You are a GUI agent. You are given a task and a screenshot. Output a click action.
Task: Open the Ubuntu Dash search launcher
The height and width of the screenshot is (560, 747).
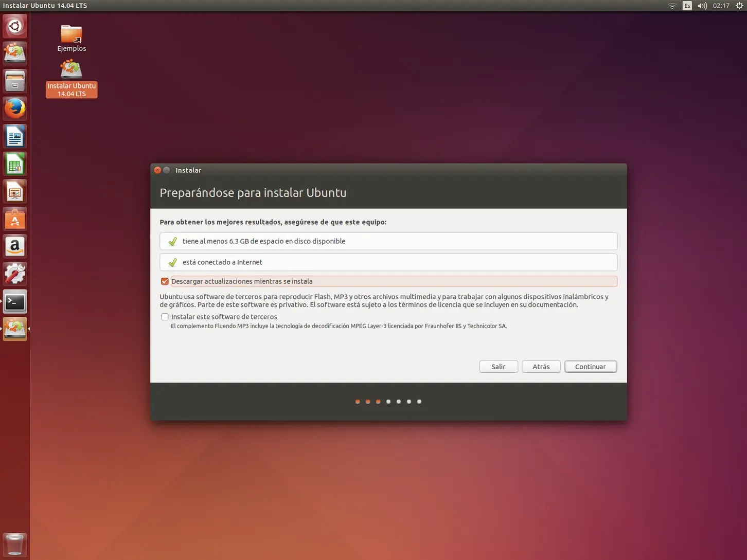tap(15, 26)
